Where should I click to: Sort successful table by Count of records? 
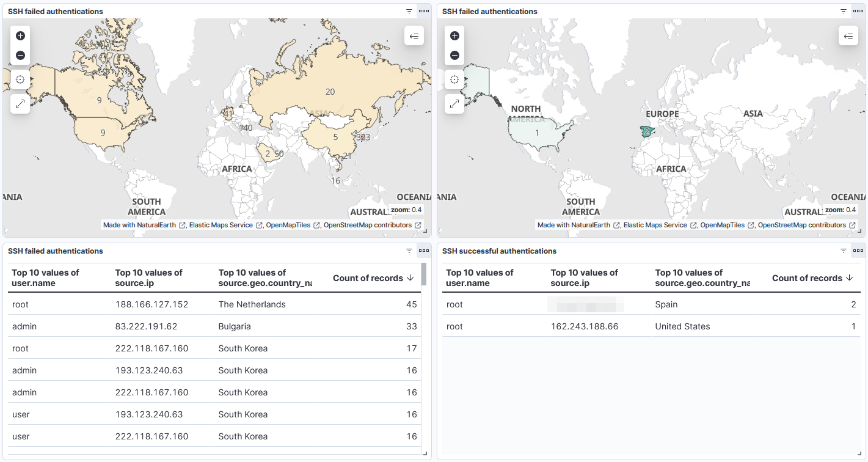[812, 278]
